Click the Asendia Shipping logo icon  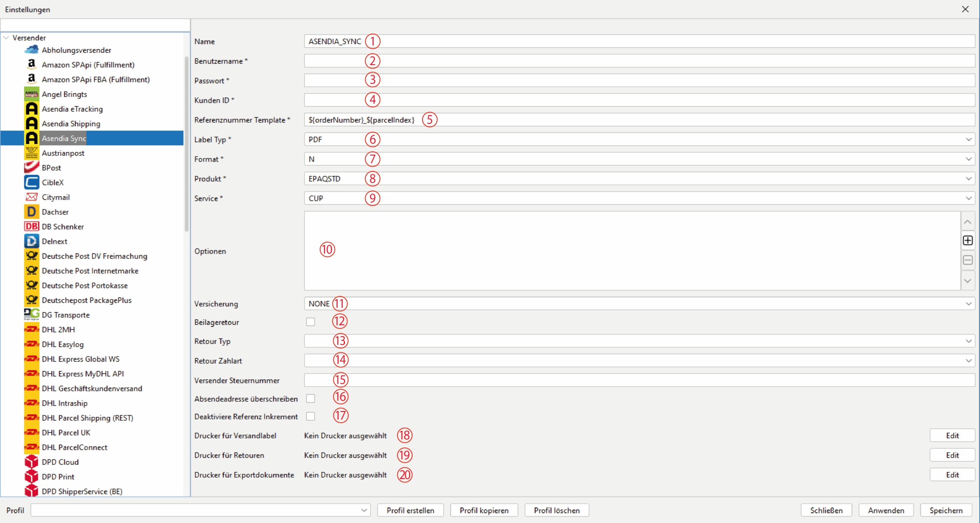point(31,123)
